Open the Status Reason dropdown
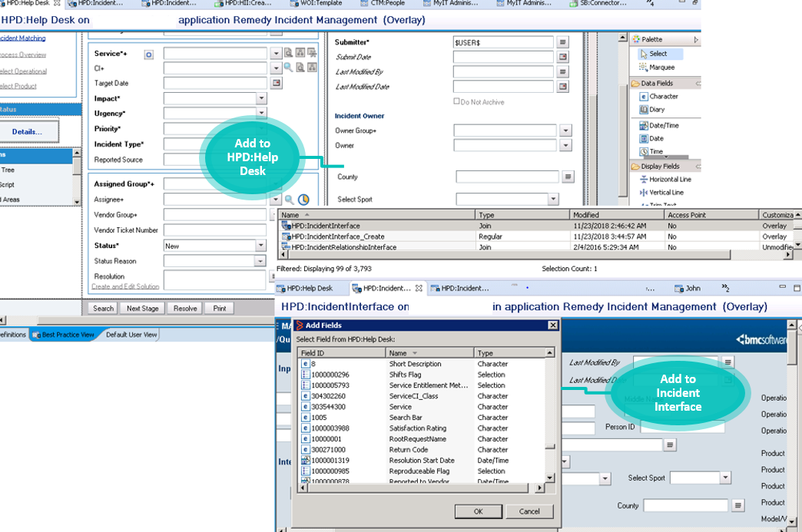The image size is (802, 532). click(260, 261)
